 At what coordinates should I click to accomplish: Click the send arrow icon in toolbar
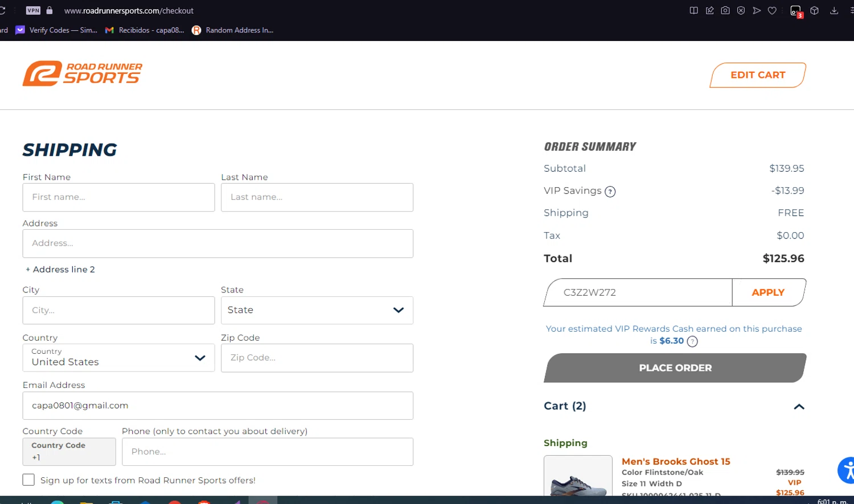pyautogui.click(x=757, y=10)
